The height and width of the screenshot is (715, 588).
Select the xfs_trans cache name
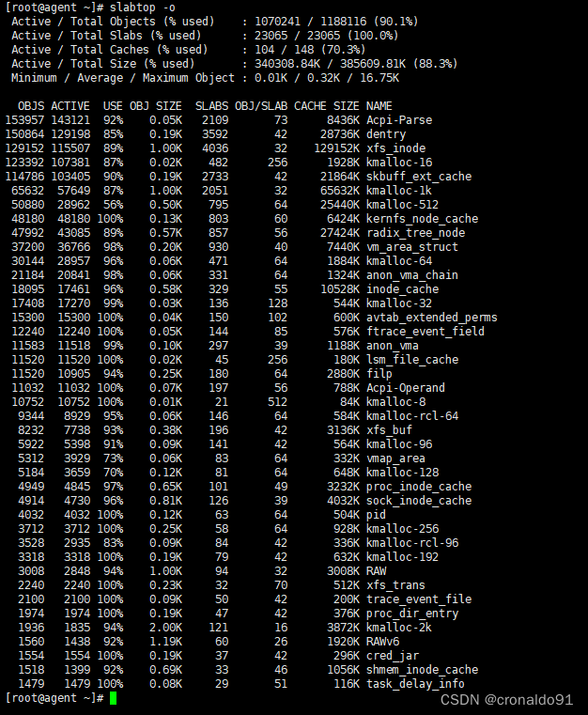[x=395, y=586]
